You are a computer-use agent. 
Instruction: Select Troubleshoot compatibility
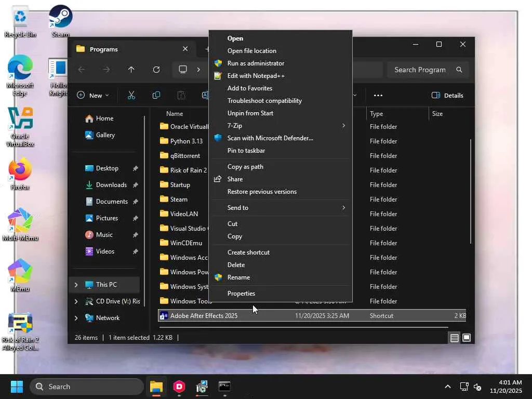point(281,101)
